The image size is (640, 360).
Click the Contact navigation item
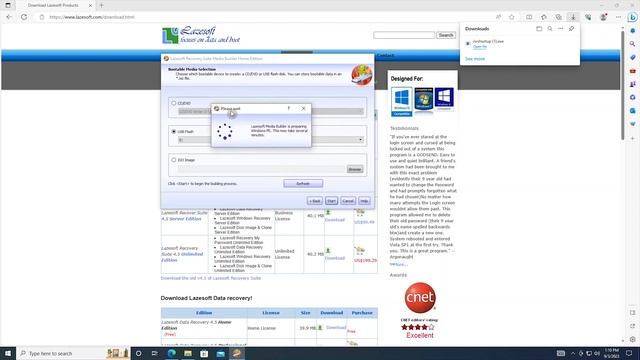click(x=385, y=56)
